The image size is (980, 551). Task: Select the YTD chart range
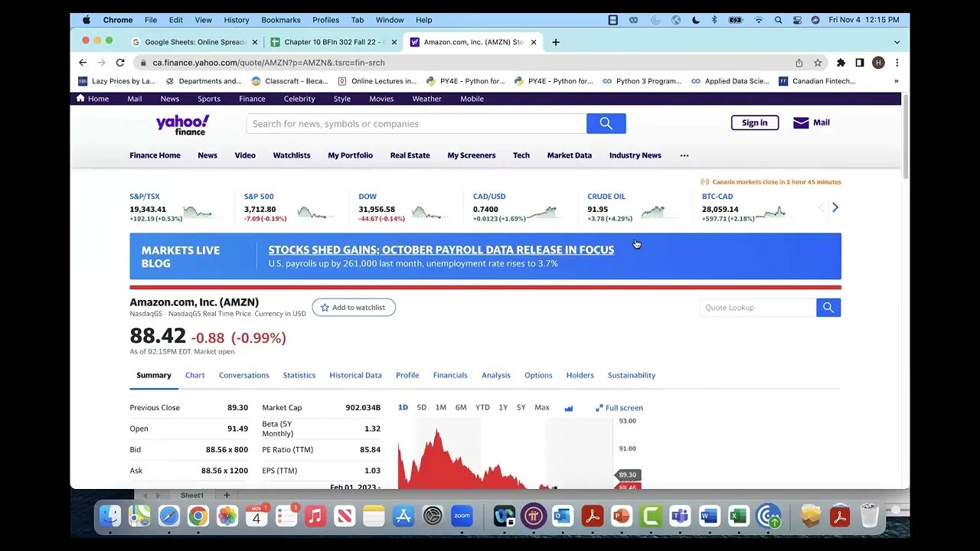482,408
